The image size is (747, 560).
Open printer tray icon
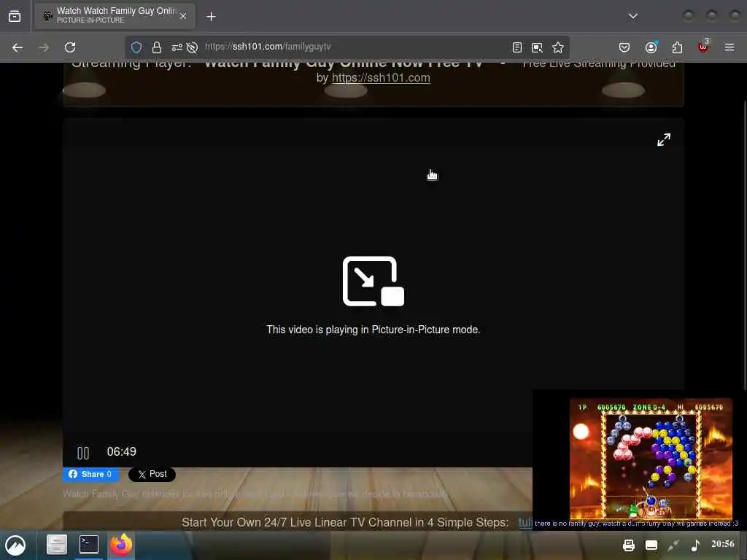point(629,545)
